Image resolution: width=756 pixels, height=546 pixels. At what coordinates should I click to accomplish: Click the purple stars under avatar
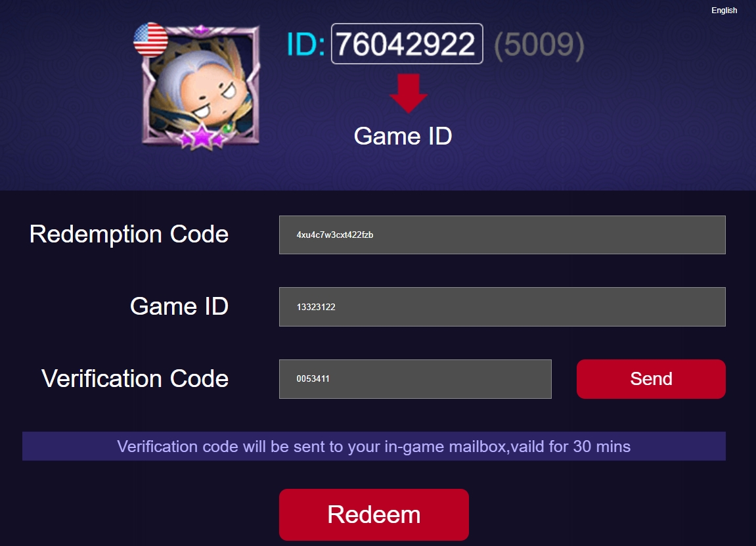pyautogui.click(x=202, y=137)
